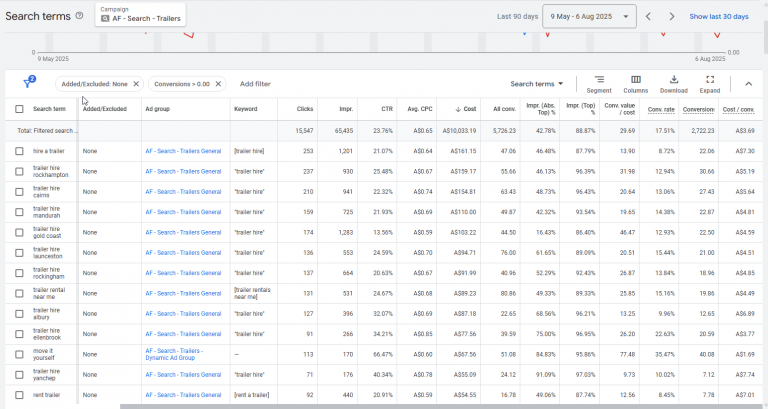Open the date range dropdown
This screenshot has width=768, height=409.
(x=589, y=16)
